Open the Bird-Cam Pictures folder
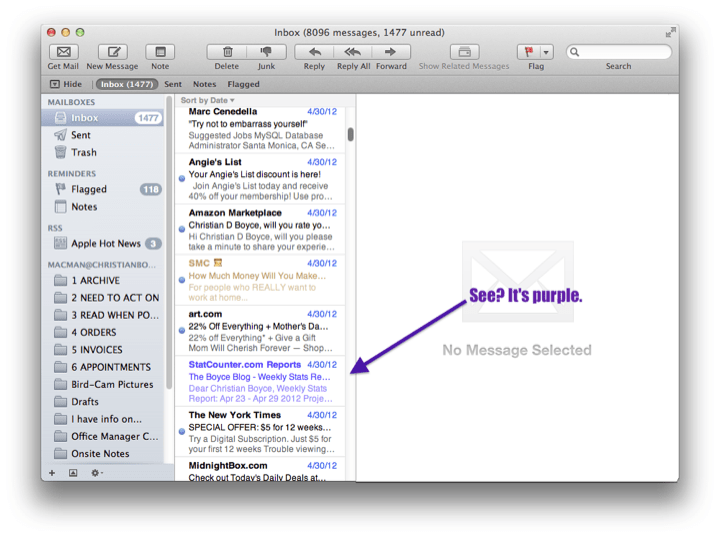The image size is (720, 538). pyautogui.click(x=102, y=384)
